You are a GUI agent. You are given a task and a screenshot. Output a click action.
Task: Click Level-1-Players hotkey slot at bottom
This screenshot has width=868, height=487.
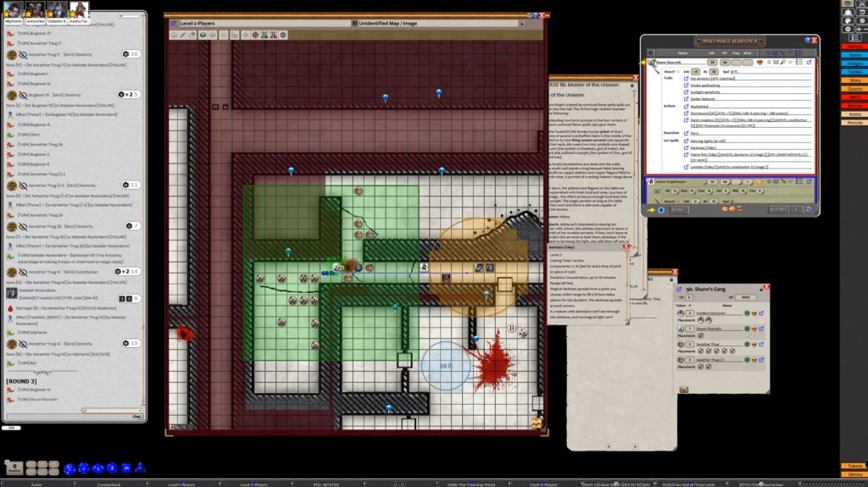pos(181,484)
